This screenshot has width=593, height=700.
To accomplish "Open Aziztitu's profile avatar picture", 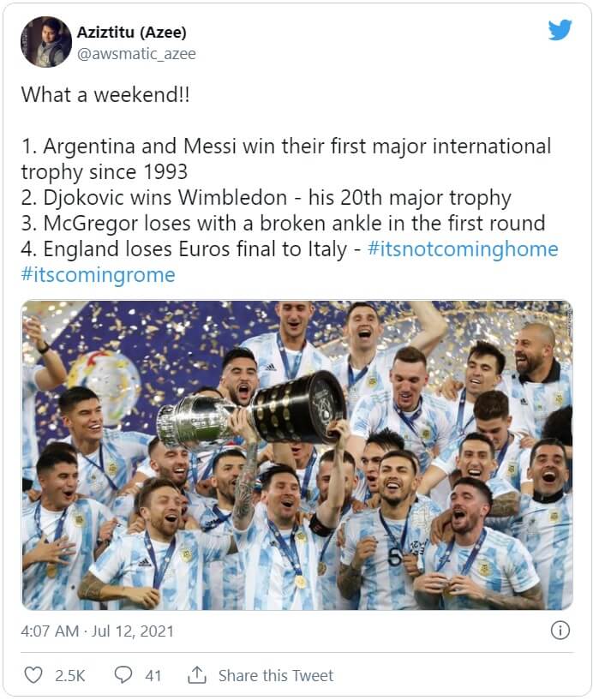I will [x=45, y=41].
